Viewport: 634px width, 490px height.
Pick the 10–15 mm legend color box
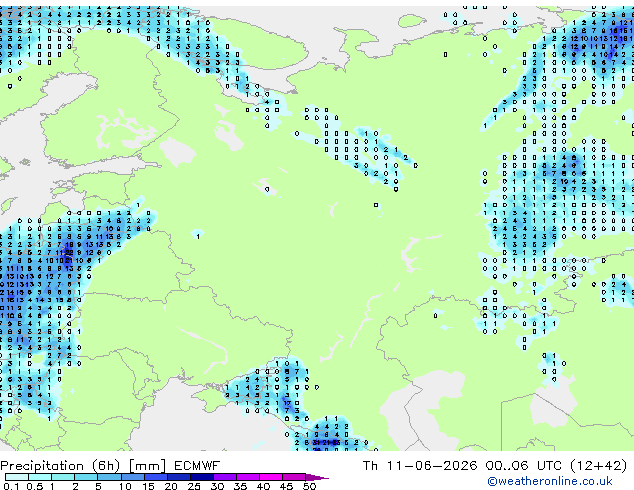(132, 477)
